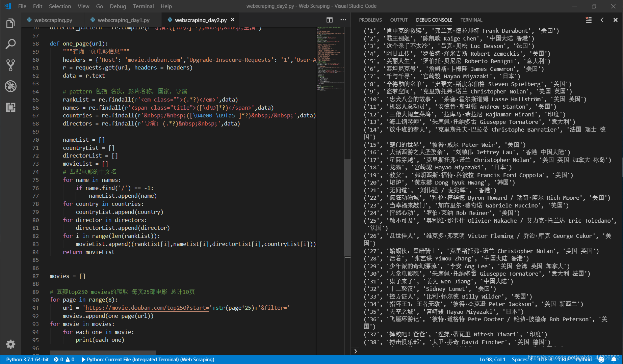The width and height of the screenshot is (623, 364).
Task: Open the File menu
Action: (22, 6)
